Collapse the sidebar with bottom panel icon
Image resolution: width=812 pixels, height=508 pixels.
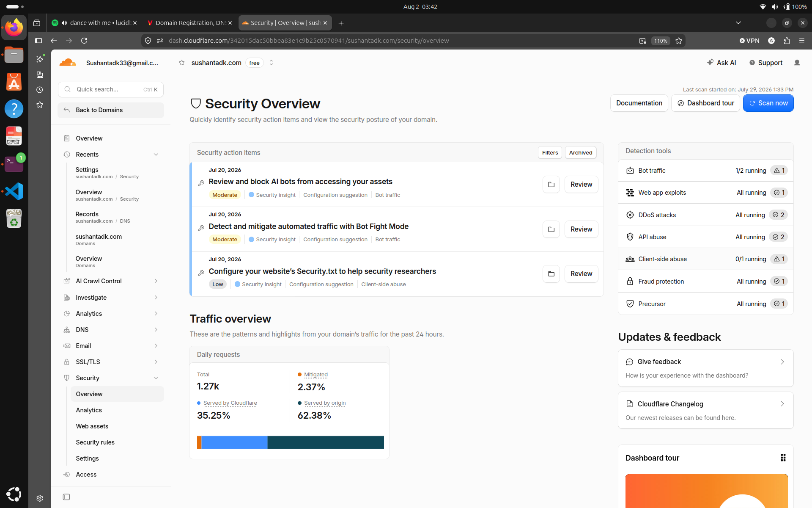click(x=66, y=497)
